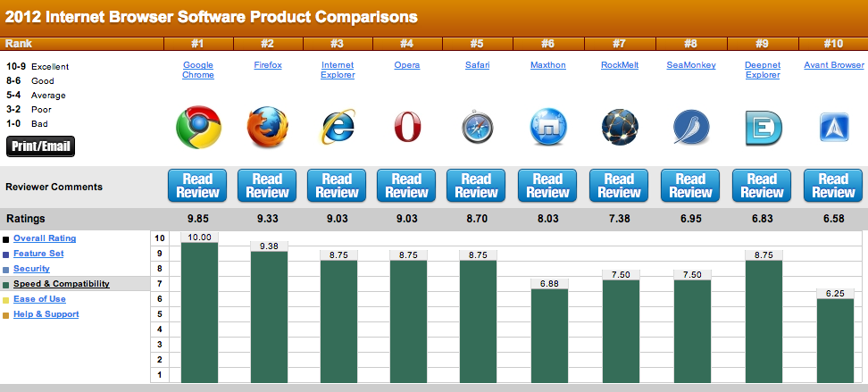Click the 10-9 Excellent legend entry
Screen dimensions: 868x392
point(38,66)
